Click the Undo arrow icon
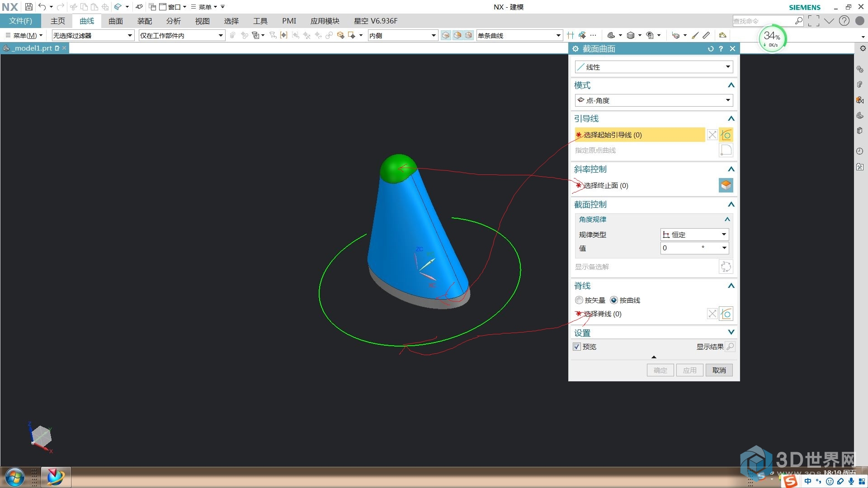 (42, 7)
